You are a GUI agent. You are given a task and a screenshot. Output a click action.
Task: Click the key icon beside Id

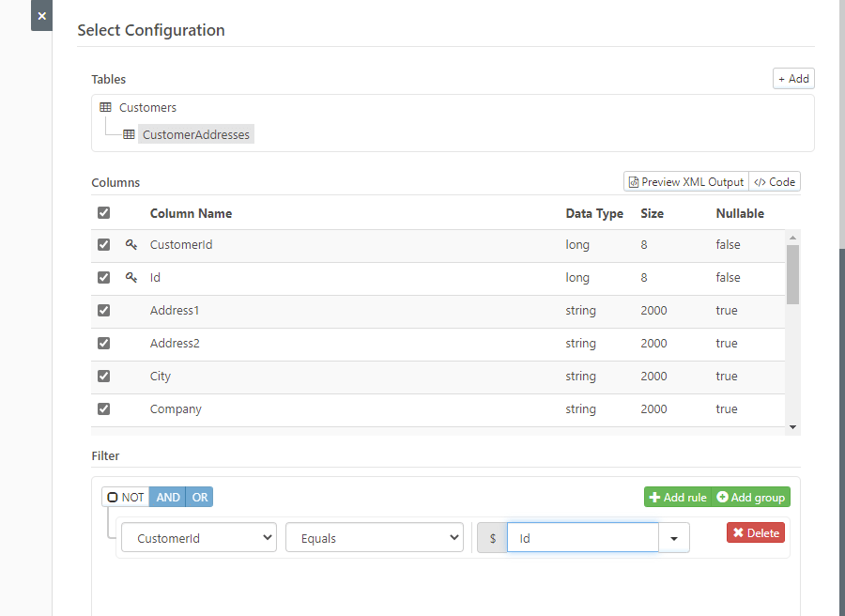pyautogui.click(x=131, y=277)
